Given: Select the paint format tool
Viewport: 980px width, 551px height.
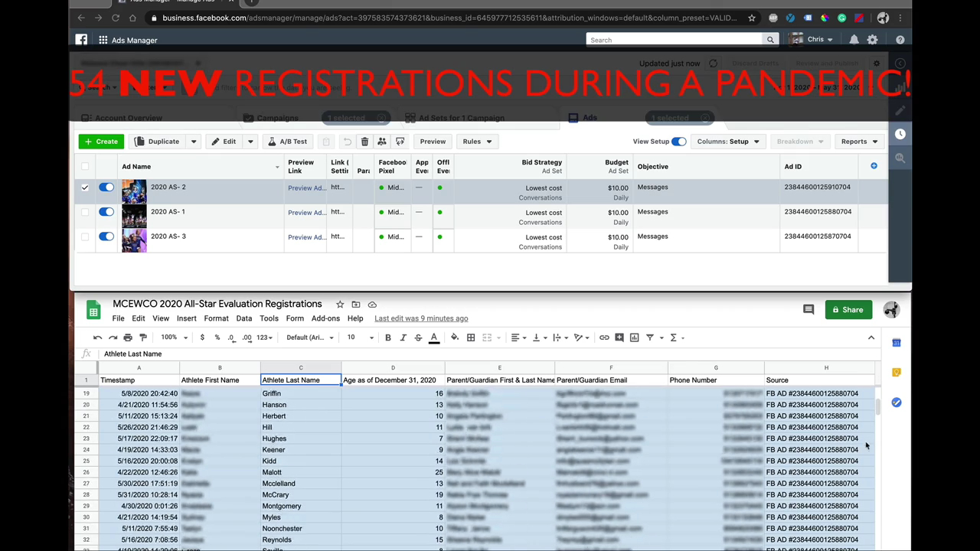Looking at the screenshot, I should (143, 337).
